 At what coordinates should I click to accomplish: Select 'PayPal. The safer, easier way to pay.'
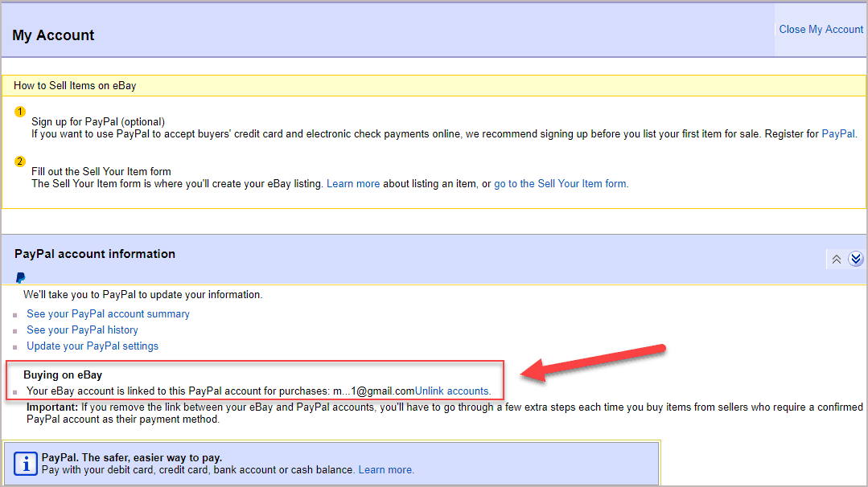click(x=132, y=458)
